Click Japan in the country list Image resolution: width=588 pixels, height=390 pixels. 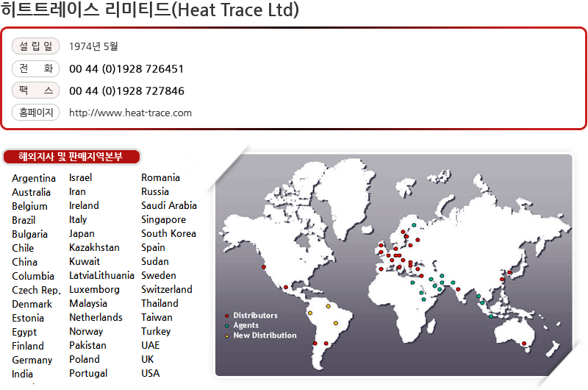pyautogui.click(x=82, y=233)
